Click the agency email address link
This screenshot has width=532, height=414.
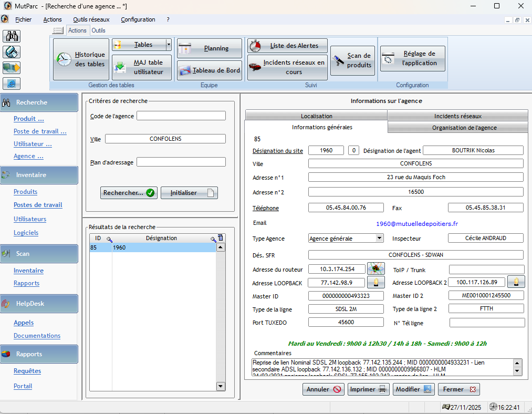tap(416, 223)
